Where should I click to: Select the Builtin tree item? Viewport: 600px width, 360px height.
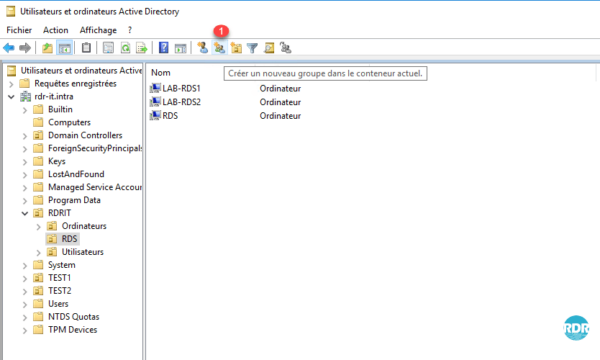point(60,109)
